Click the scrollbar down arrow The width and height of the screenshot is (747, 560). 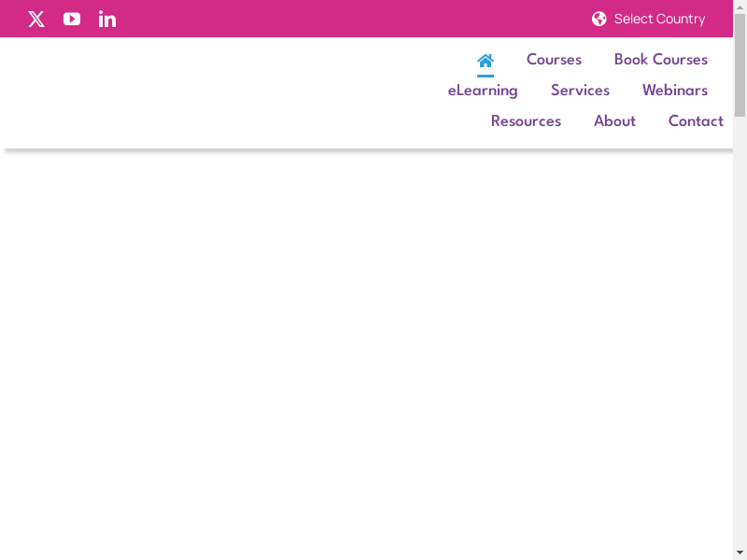(740, 553)
